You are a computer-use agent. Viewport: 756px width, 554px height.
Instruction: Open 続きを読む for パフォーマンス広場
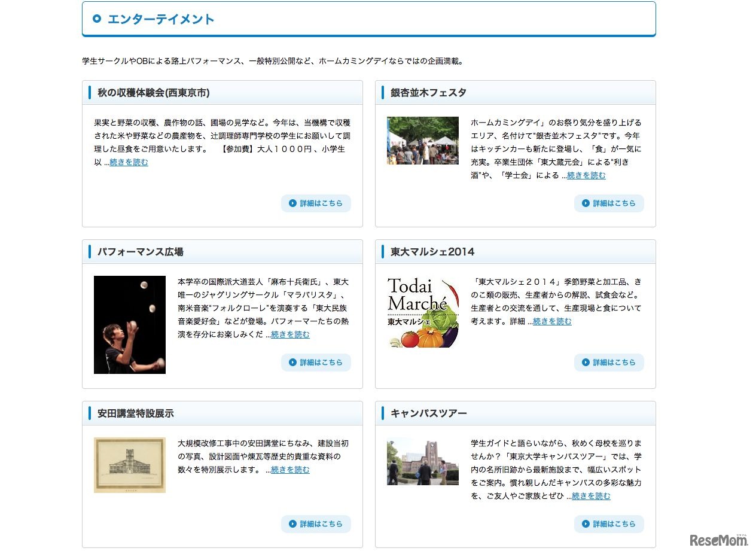coord(289,335)
